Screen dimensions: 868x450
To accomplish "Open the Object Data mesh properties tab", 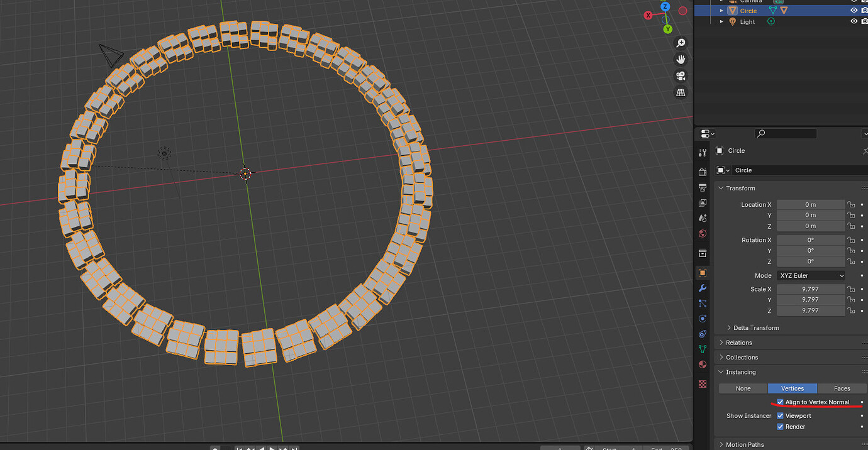I will coord(703,349).
